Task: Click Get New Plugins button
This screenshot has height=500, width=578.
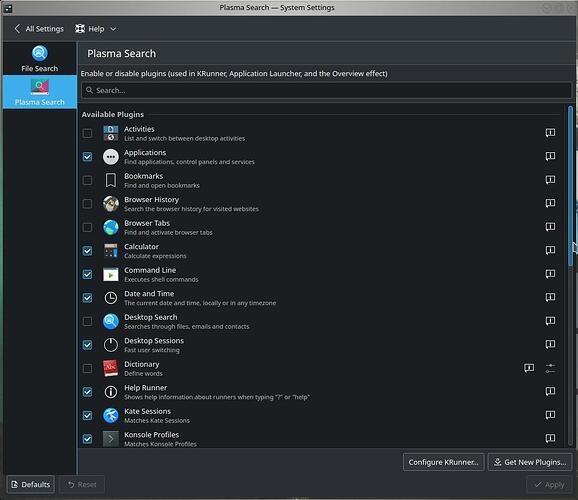Action: 530,462
